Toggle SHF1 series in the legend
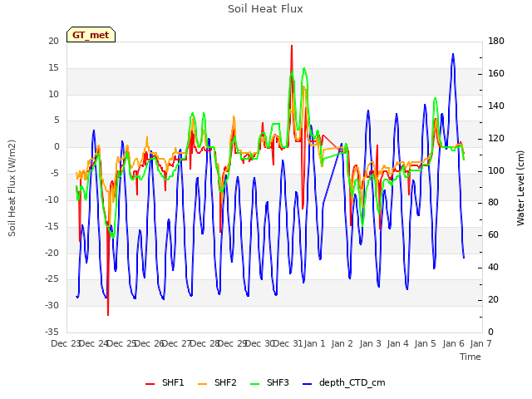Screen dimensions: 532x399 point(165,382)
